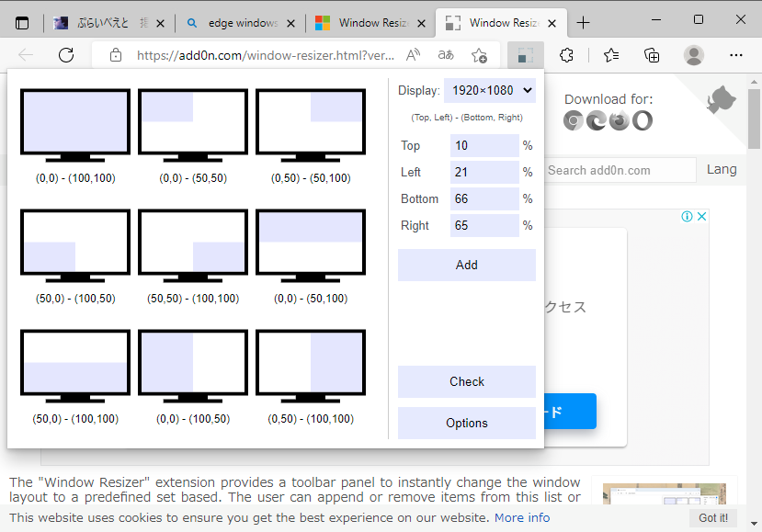Viewport: 762px width, 532px height.
Task: Open the Display resolution dropdown
Action: tap(490, 90)
